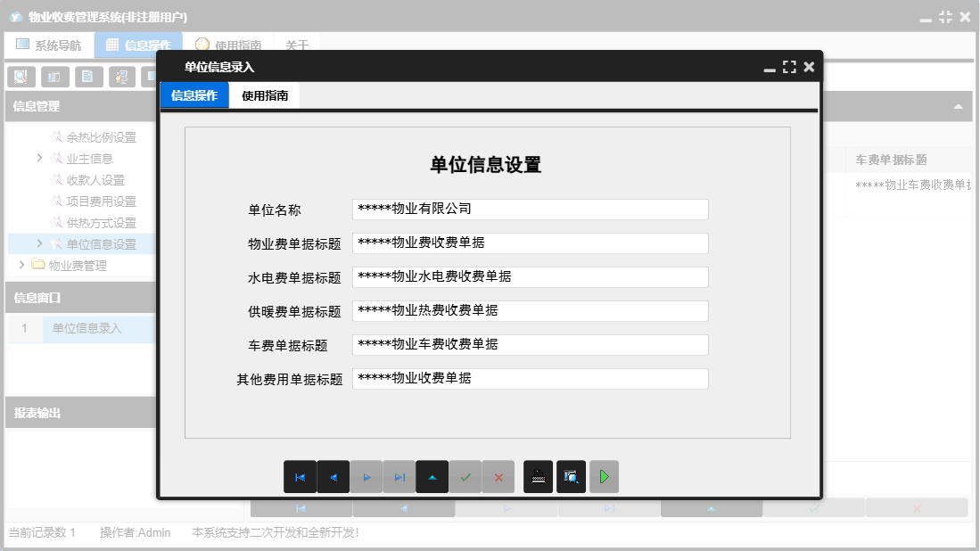Switch to 使用指南 tab in dialog
This screenshot has width=980, height=551.
click(x=265, y=95)
